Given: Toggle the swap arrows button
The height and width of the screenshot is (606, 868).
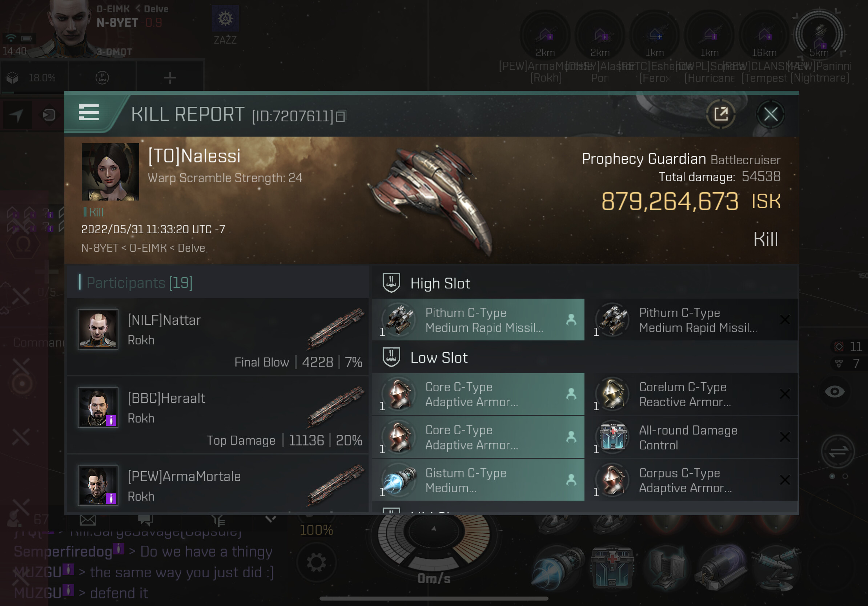Looking at the screenshot, I should coord(838,451).
